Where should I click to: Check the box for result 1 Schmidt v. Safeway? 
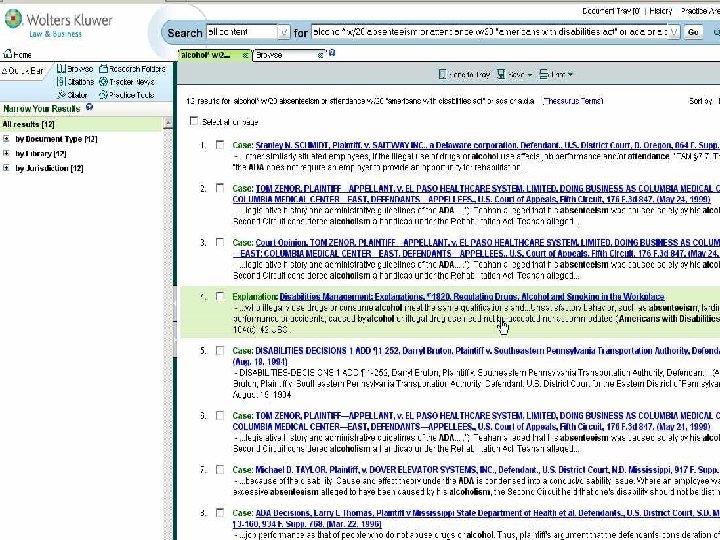point(220,145)
